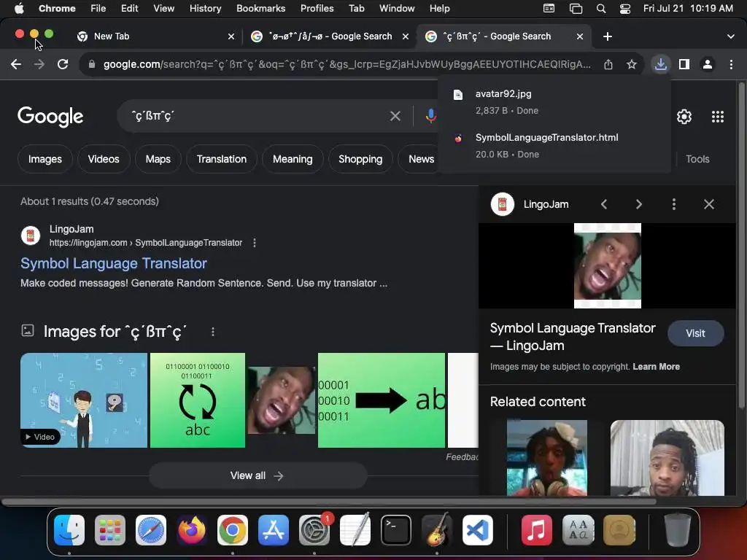Open the Bookmarks menu

pos(260,9)
